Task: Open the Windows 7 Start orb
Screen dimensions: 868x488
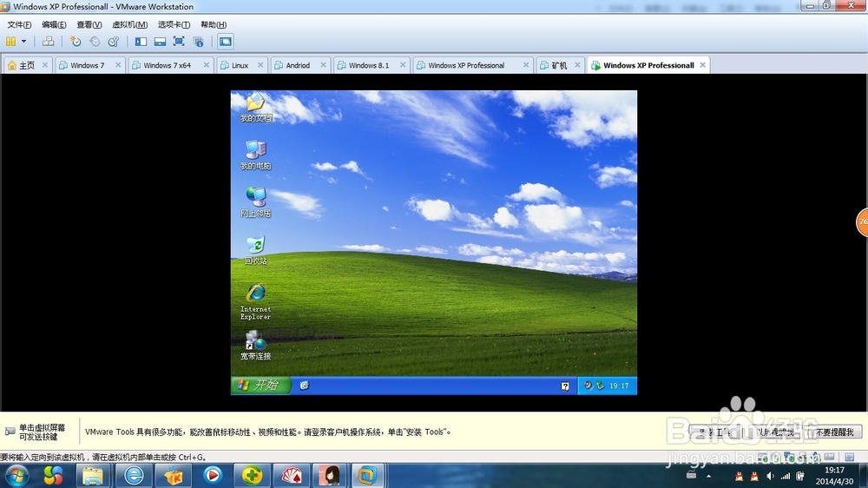Action: coord(16,475)
